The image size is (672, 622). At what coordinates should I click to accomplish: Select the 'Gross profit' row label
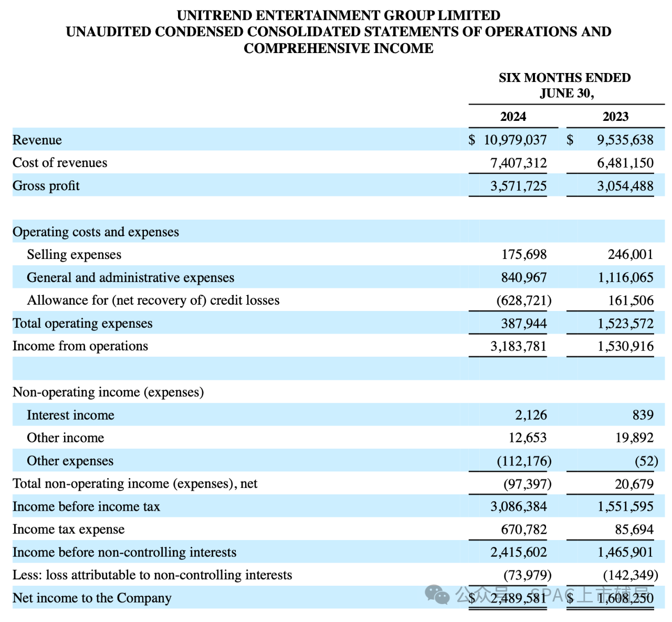click(x=46, y=186)
